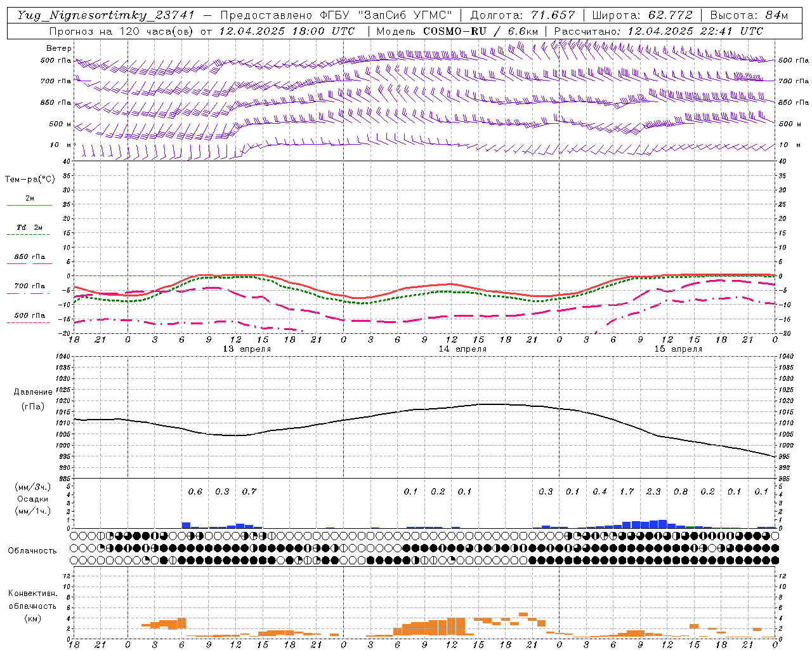The image size is (812, 650).
Task: Click the date label 15 апреля
Action: [x=678, y=349]
